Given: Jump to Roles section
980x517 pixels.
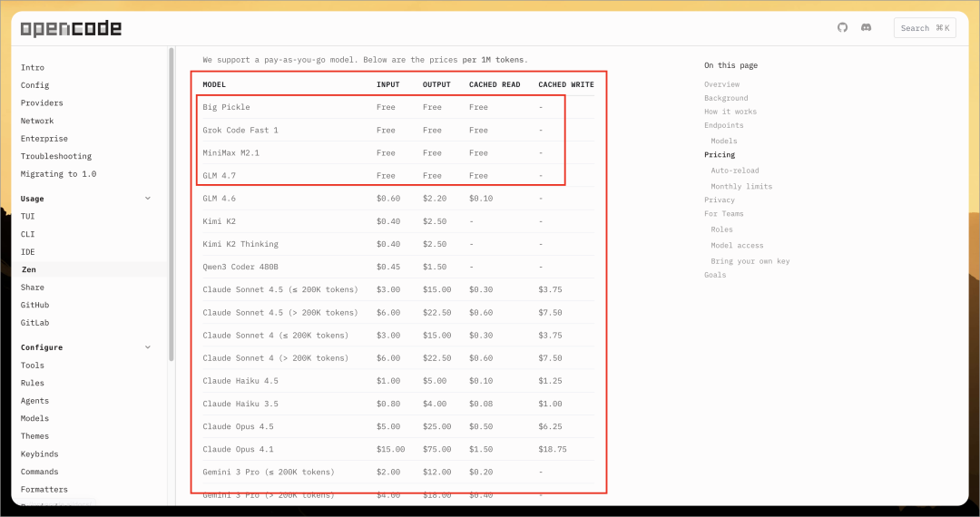Looking at the screenshot, I should coord(722,229).
